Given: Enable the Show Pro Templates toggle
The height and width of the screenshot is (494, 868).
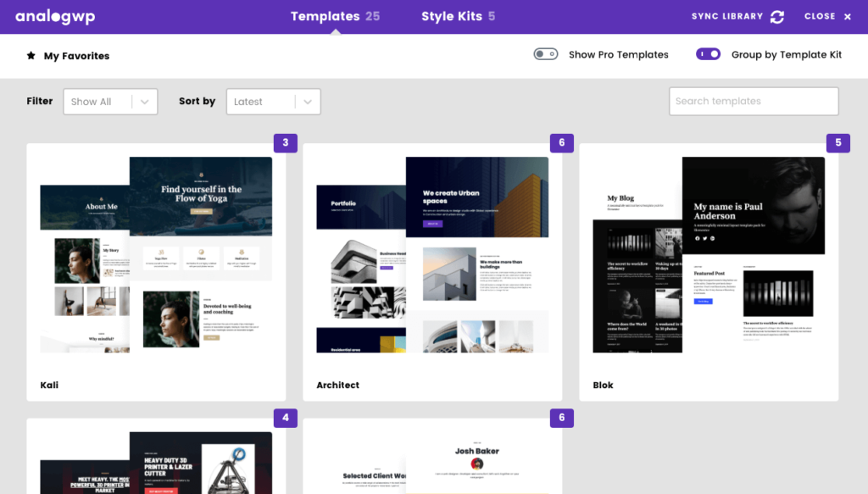Looking at the screenshot, I should pos(545,54).
